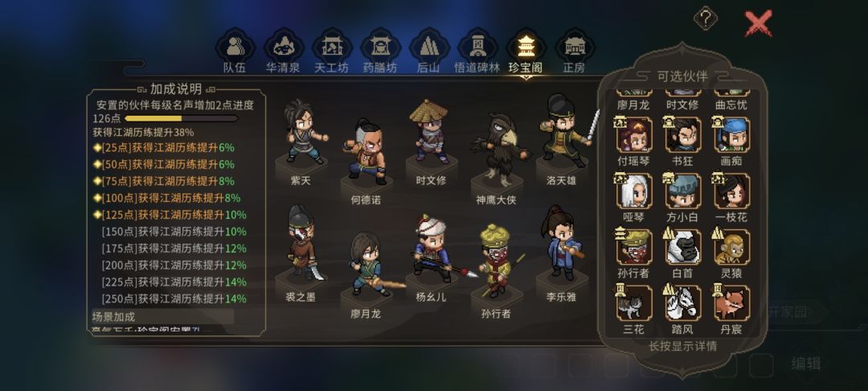Select the 正房 main house icon
This screenshot has height=391, width=868.
575,47
